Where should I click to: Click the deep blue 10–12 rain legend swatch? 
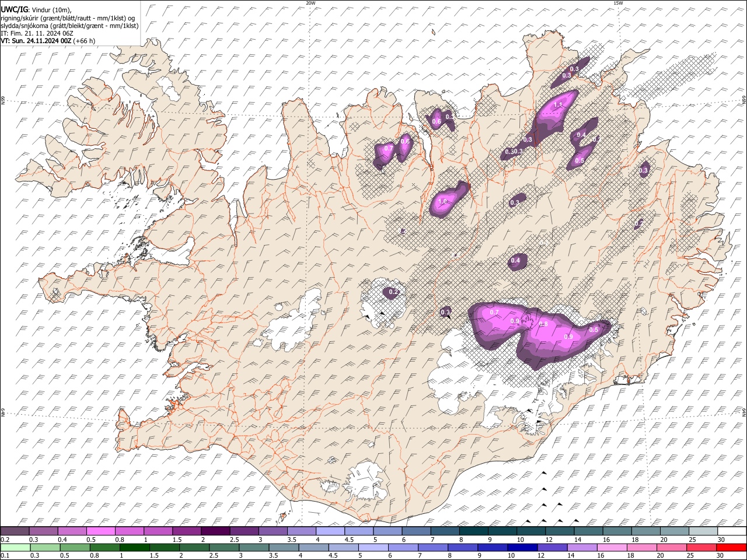point(522,547)
